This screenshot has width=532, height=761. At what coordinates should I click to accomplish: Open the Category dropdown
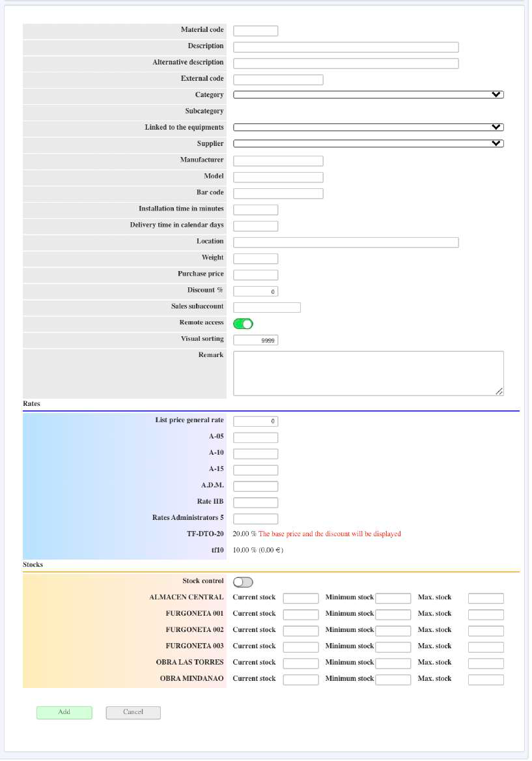[x=368, y=94]
